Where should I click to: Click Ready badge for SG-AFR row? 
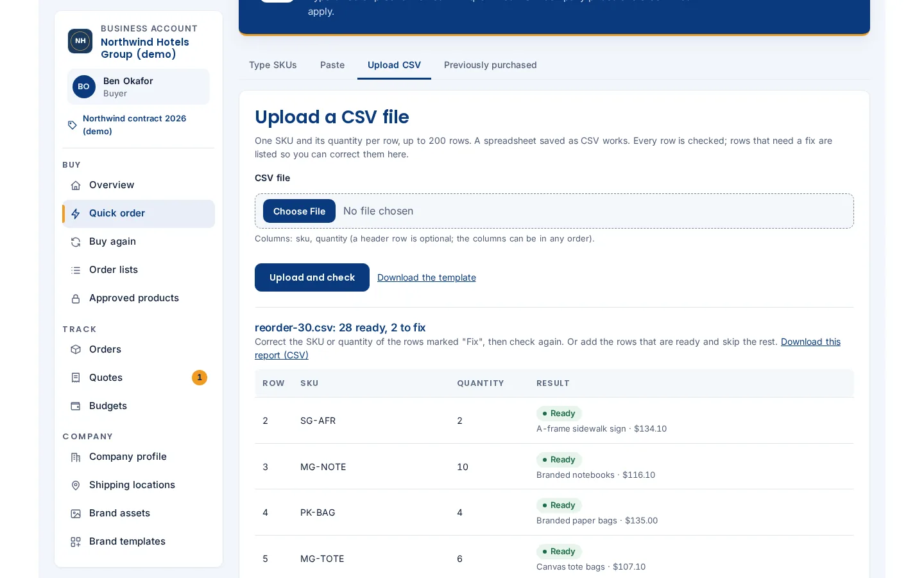click(x=559, y=414)
